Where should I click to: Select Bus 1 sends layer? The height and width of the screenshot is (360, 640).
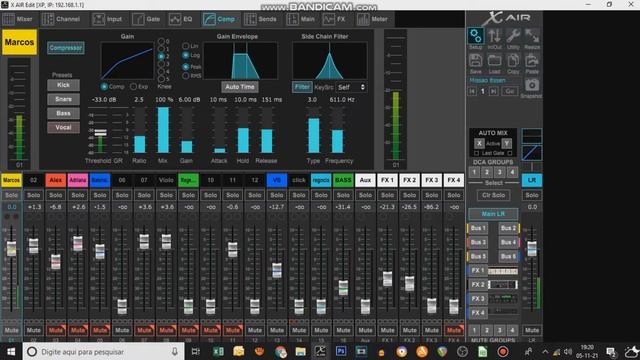[x=478, y=228]
